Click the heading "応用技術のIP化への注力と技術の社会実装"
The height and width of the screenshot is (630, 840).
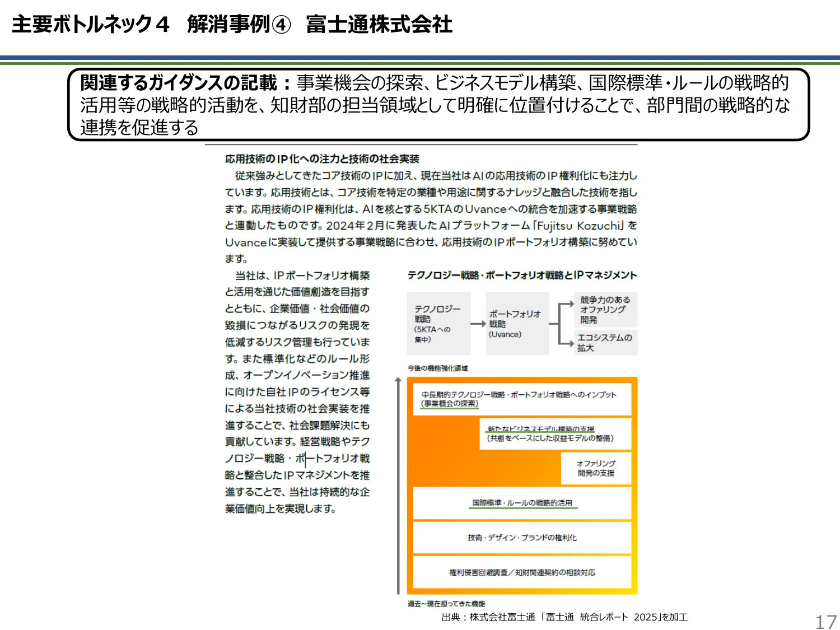pyautogui.click(x=322, y=159)
